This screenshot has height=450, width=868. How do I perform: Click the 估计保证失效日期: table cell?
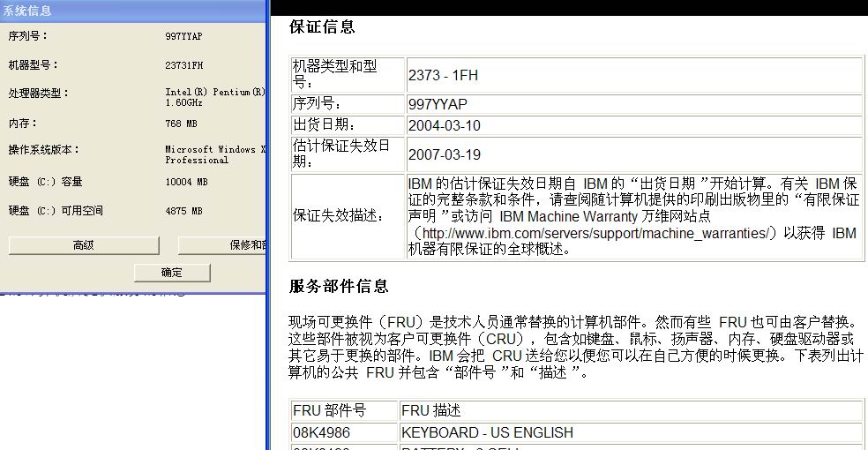click(348, 154)
